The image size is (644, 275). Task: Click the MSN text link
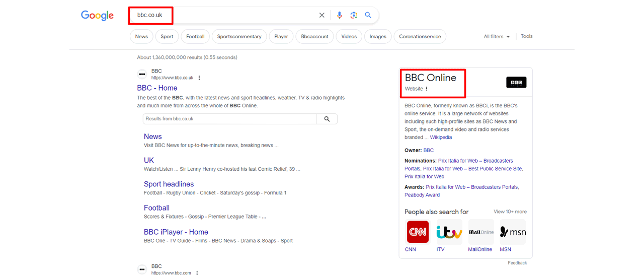click(505, 249)
